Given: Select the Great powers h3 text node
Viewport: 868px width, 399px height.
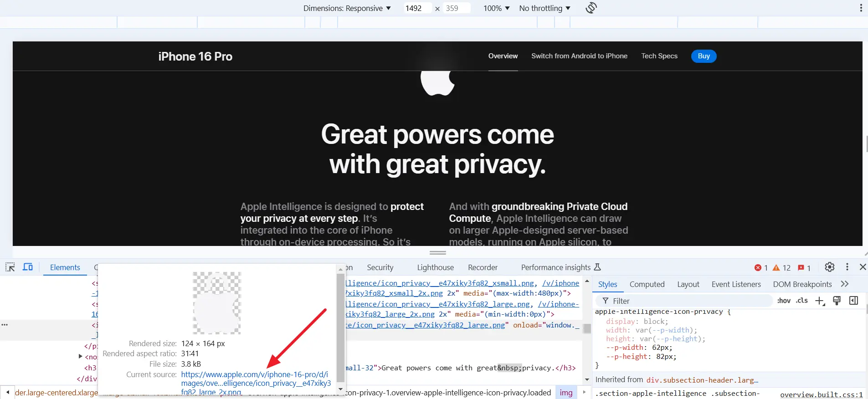Looking at the screenshot, I should pyautogui.click(x=468, y=368).
